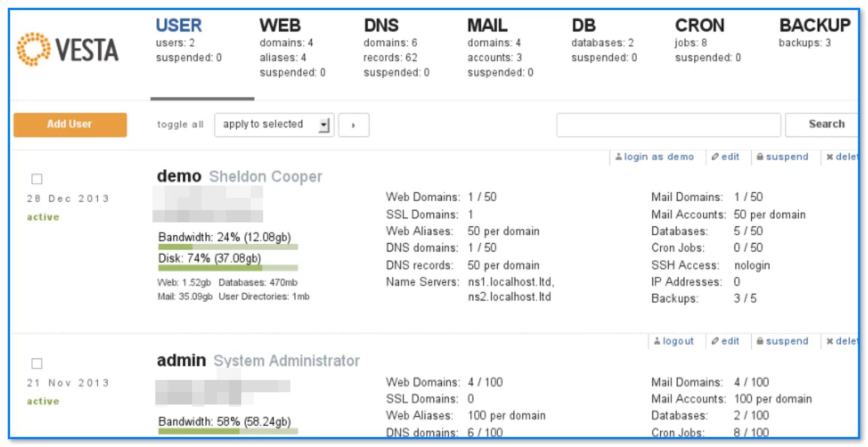Screen dimensions: 868x447
Task: Go to the MAIL tab
Action: [x=487, y=25]
